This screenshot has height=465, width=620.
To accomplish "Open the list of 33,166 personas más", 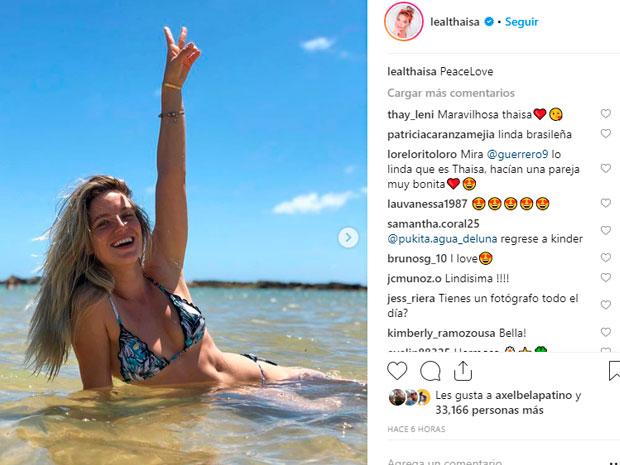I will [x=490, y=410].
